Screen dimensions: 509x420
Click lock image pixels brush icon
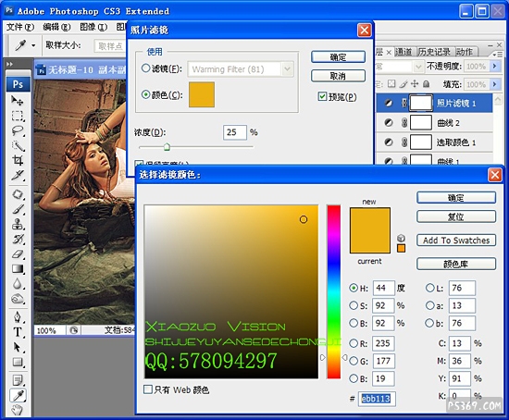coord(403,84)
